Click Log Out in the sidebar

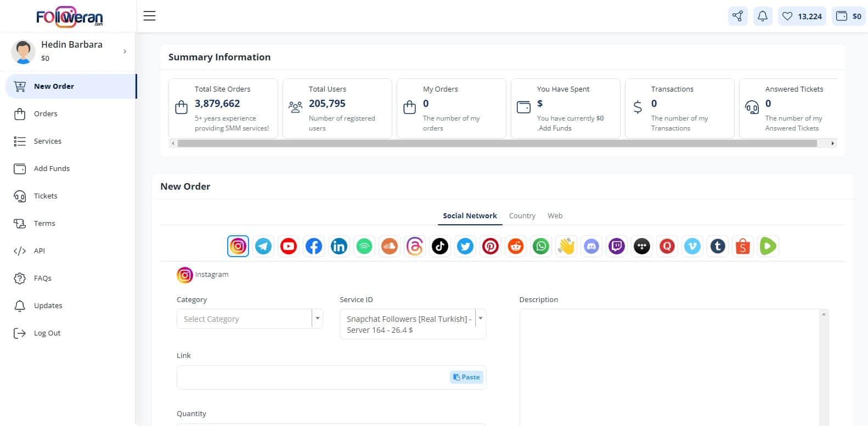coord(47,333)
